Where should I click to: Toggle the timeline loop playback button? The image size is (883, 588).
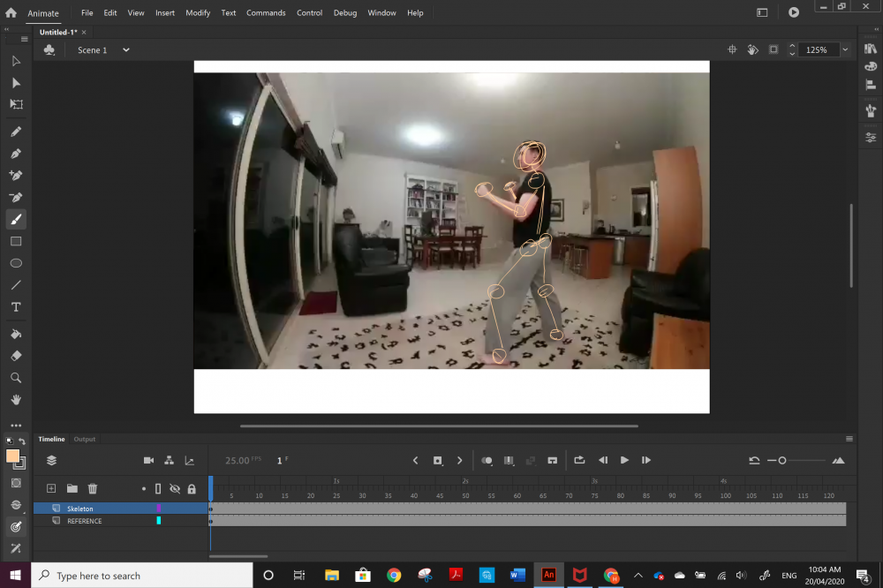(x=579, y=460)
